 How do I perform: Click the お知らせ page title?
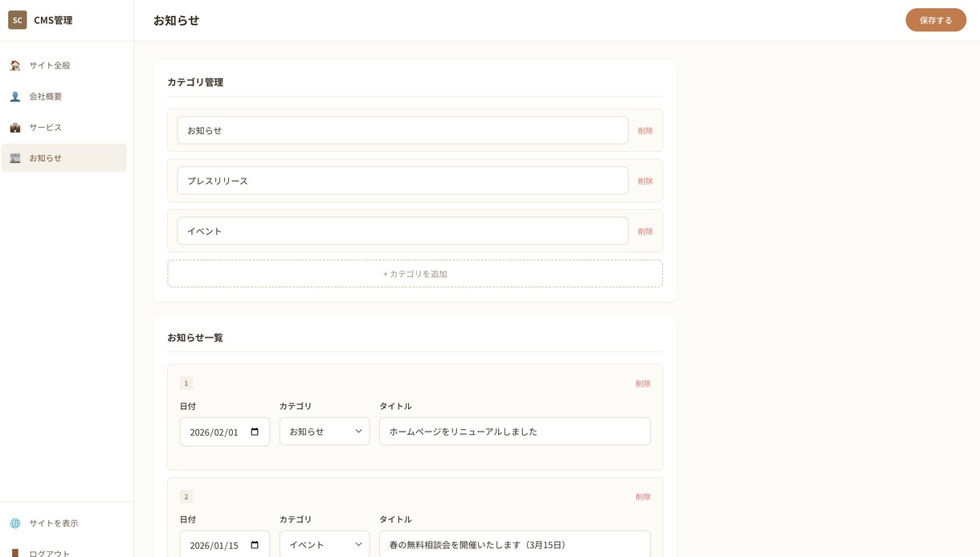tap(176, 20)
